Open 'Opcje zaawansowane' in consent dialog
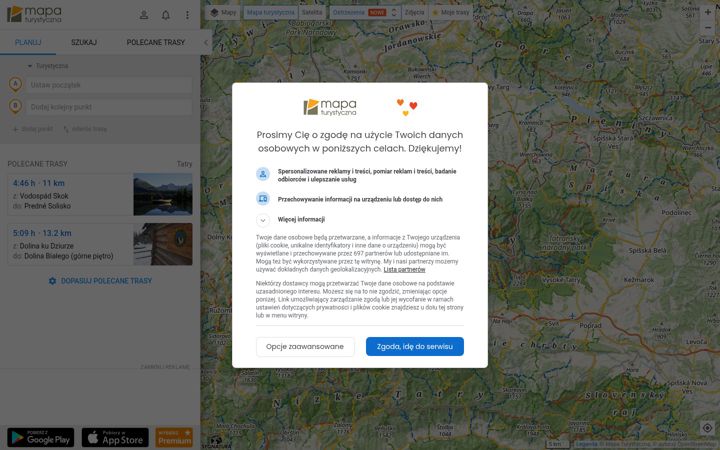The height and width of the screenshot is (450, 720). point(305,346)
